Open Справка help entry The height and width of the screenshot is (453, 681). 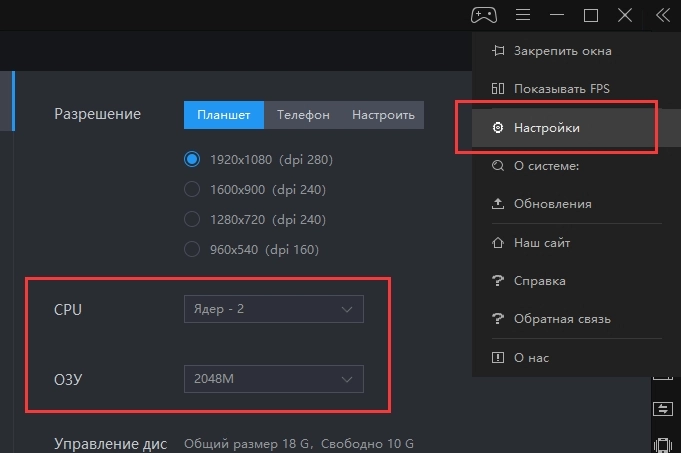point(576,281)
